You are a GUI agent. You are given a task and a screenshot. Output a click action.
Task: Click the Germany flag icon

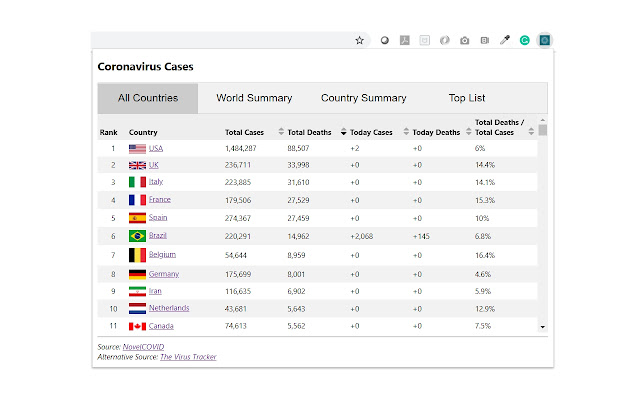[138, 272]
